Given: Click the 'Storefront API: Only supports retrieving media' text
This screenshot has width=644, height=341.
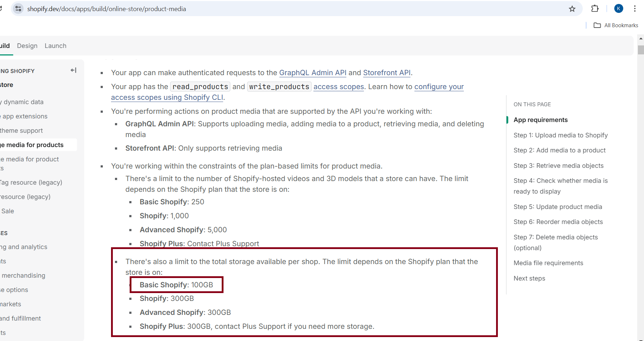Looking at the screenshot, I should (x=203, y=148).
